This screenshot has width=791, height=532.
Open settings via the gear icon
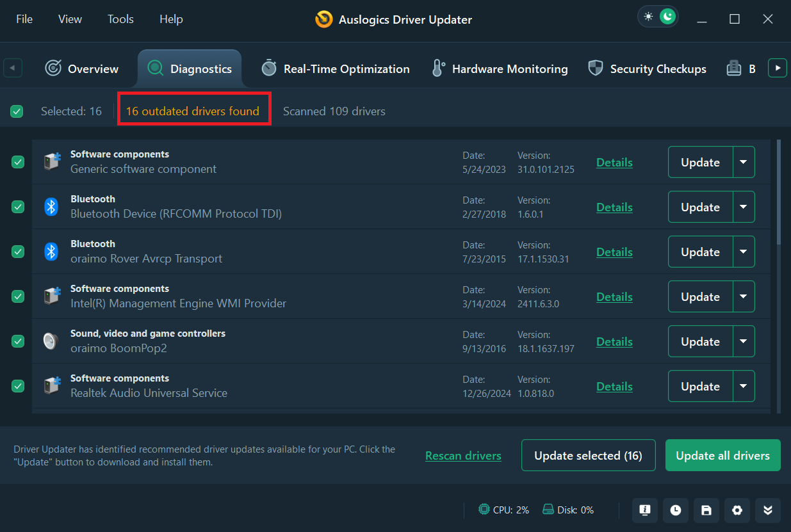click(x=737, y=510)
